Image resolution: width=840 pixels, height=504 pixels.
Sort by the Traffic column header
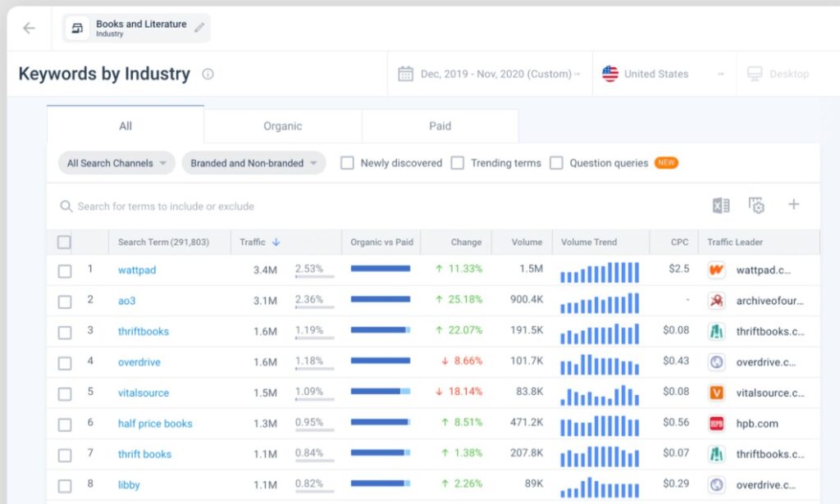pyautogui.click(x=253, y=242)
